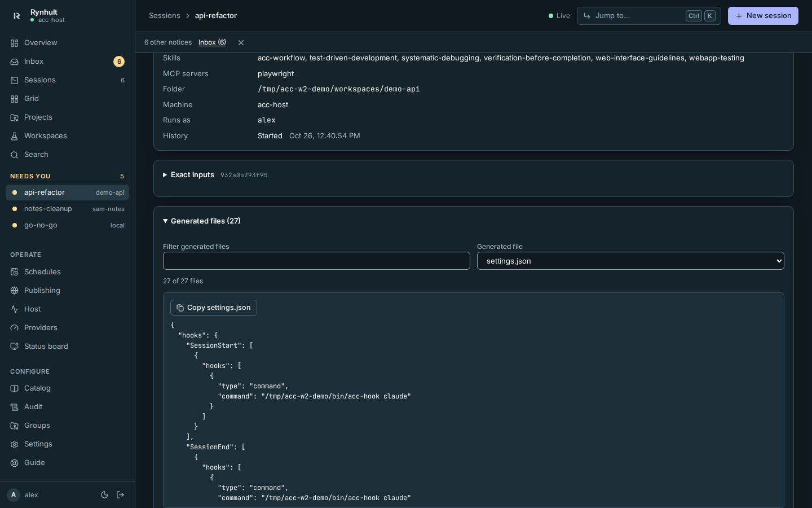Click the folder path /tmp/acc-w2-demo/workspaces/demo-api
The image size is (812, 508).
tap(339, 89)
